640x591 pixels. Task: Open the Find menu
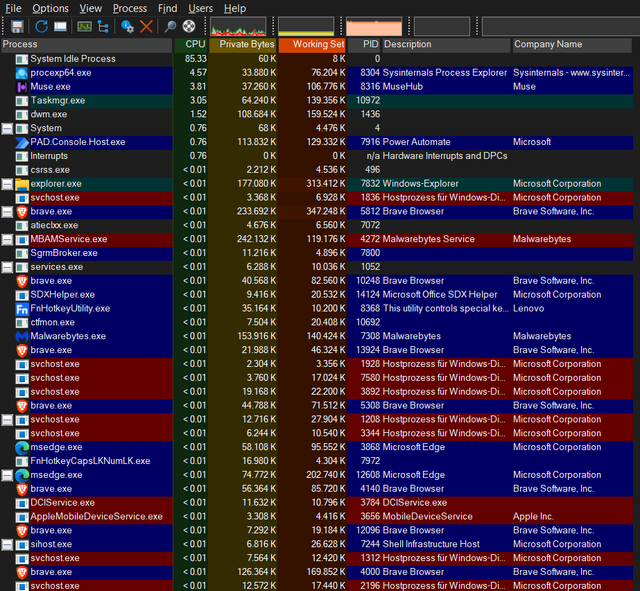[x=167, y=8]
